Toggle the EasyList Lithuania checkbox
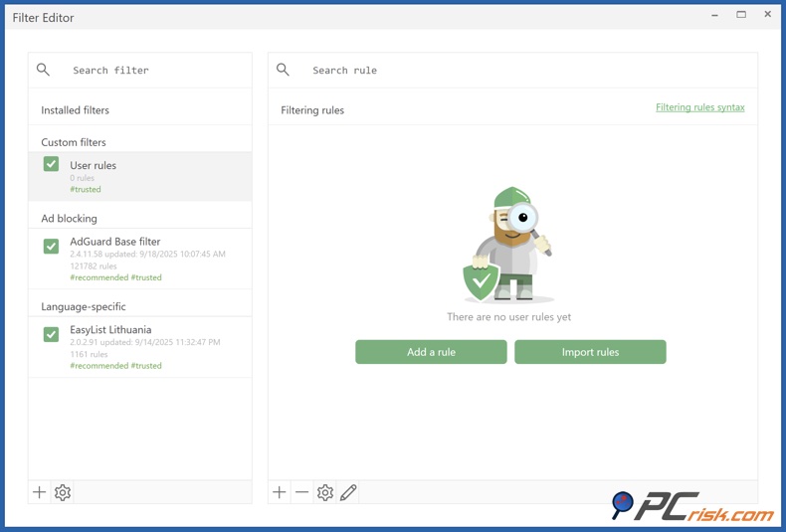 [x=51, y=334]
